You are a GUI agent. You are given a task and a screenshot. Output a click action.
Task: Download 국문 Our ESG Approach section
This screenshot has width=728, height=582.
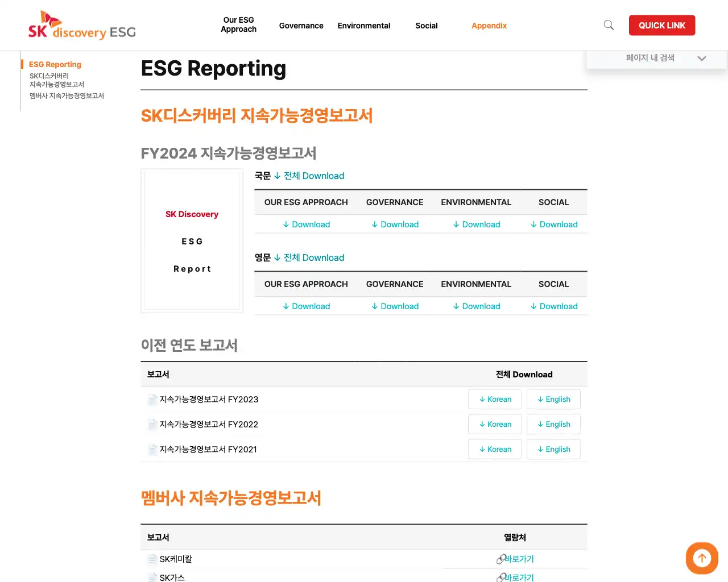306,225
